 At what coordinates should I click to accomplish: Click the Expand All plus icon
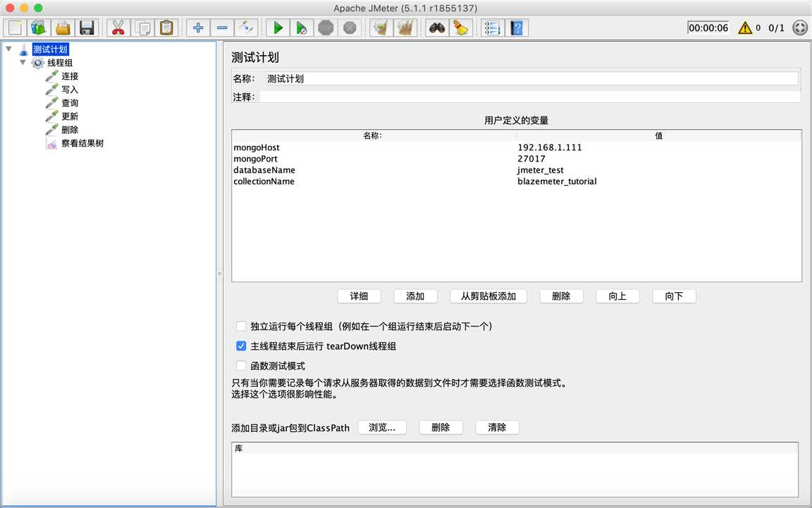pos(198,28)
